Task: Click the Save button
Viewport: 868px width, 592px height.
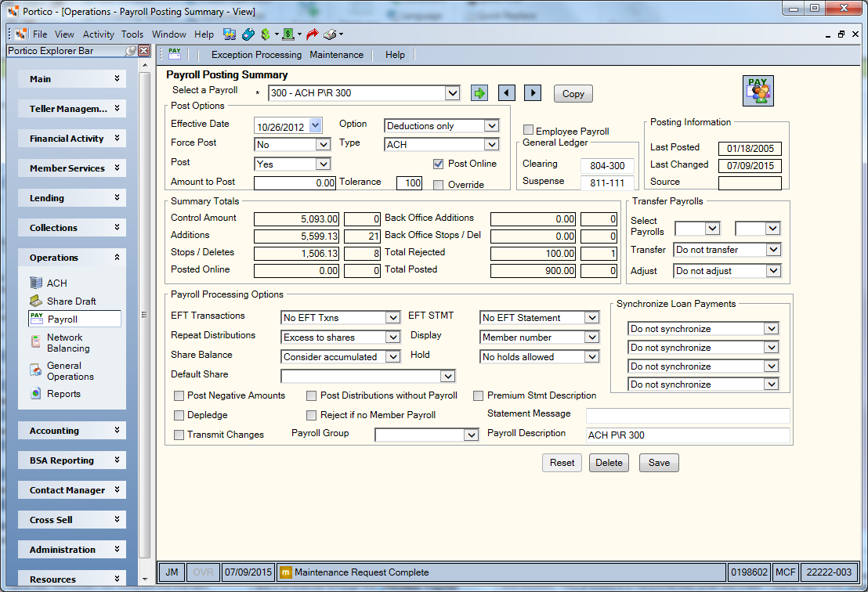Action: (x=659, y=463)
